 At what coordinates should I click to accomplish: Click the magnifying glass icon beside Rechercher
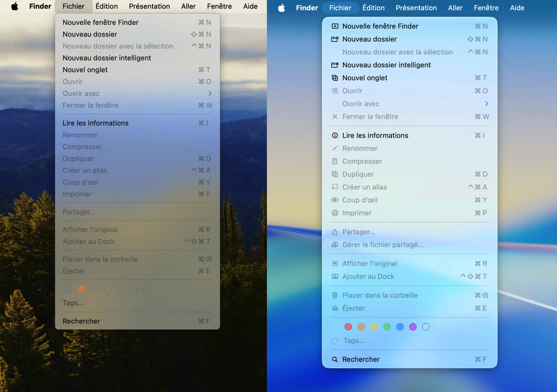pyautogui.click(x=335, y=359)
